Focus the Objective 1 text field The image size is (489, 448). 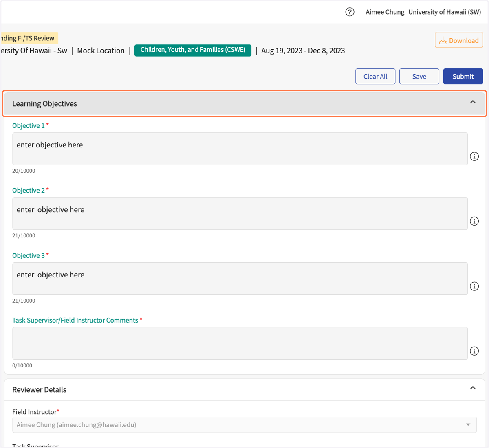click(240, 149)
